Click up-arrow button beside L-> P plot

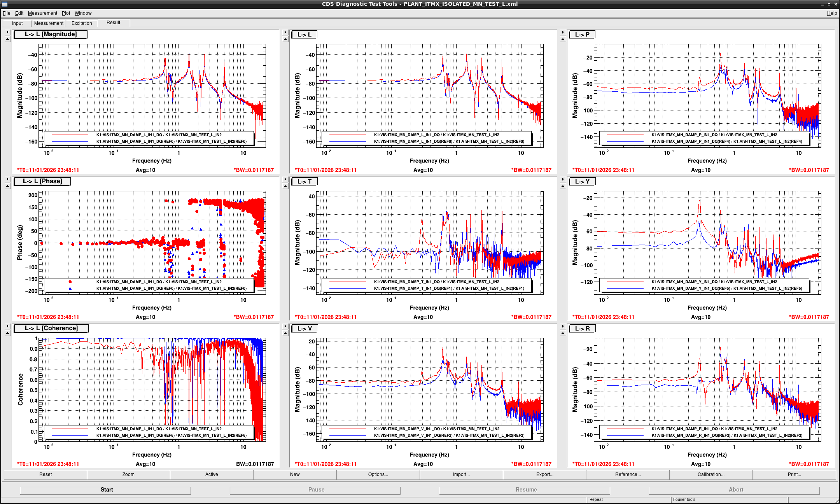tap(563, 39)
